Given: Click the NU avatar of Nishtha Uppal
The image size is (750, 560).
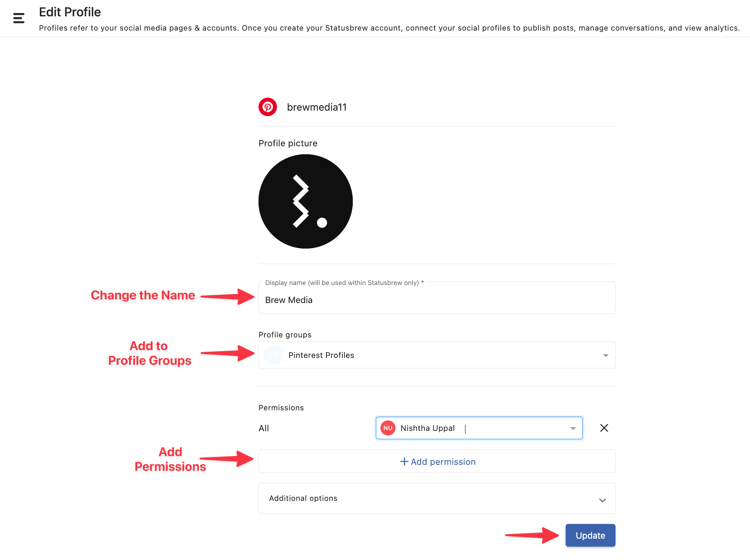Looking at the screenshot, I should point(388,428).
